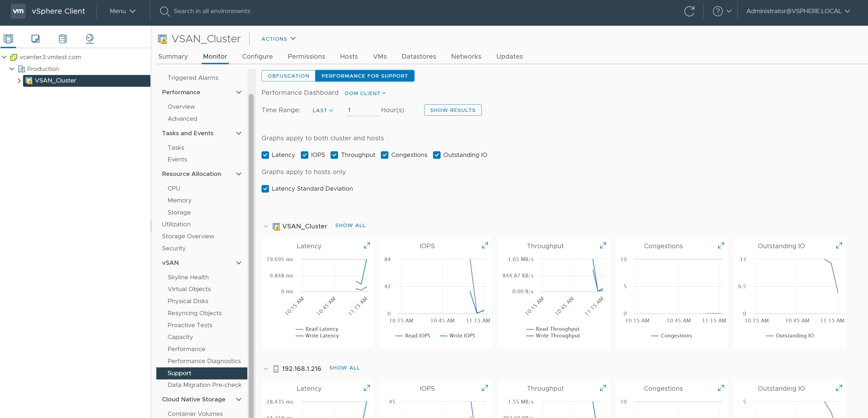Collapse the Cloud Native Storage section
The width and height of the screenshot is (868, 418).
point(238,400)
